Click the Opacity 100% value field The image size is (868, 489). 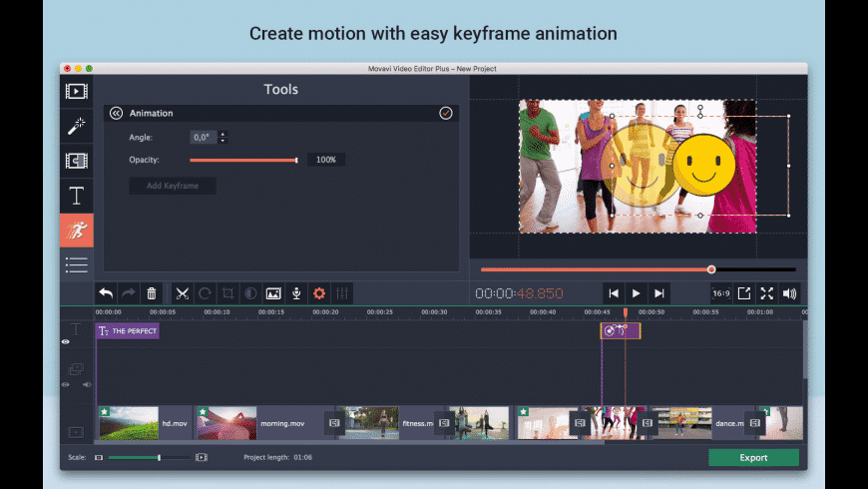pyautogui.click(x=326, y=160)
